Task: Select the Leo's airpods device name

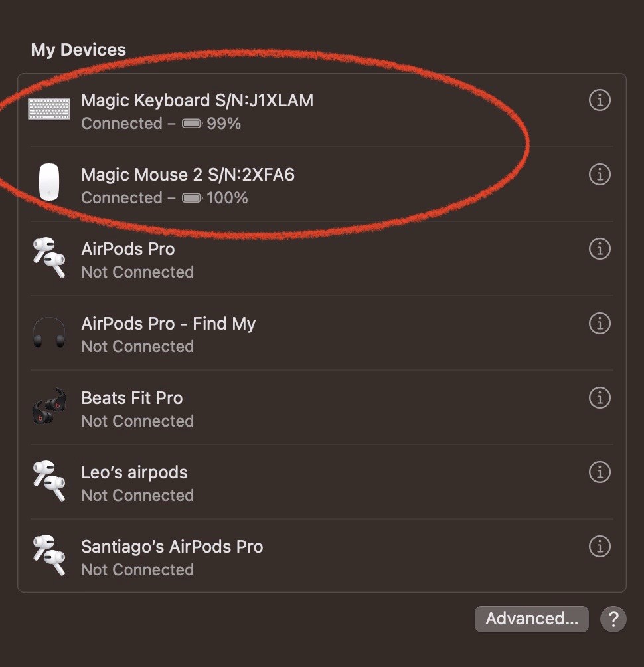Action: [134, 472]
